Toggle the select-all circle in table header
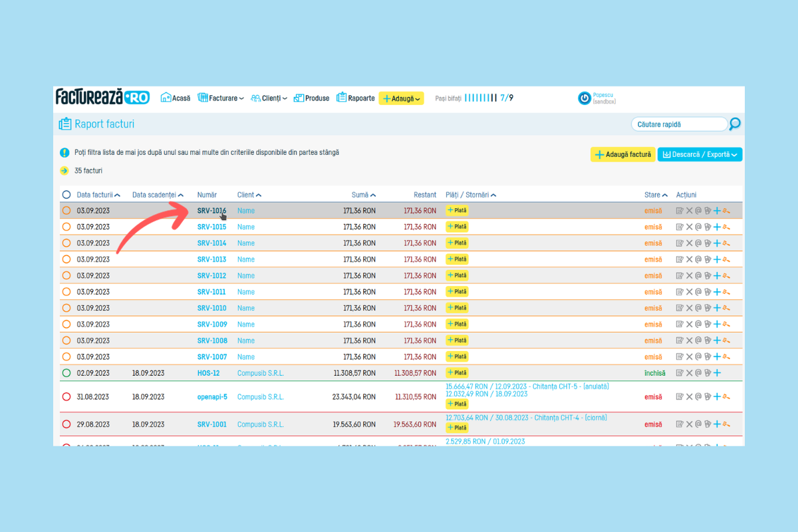Image resolution: width=798 pixels, height=532 pixels. (66, 195)
